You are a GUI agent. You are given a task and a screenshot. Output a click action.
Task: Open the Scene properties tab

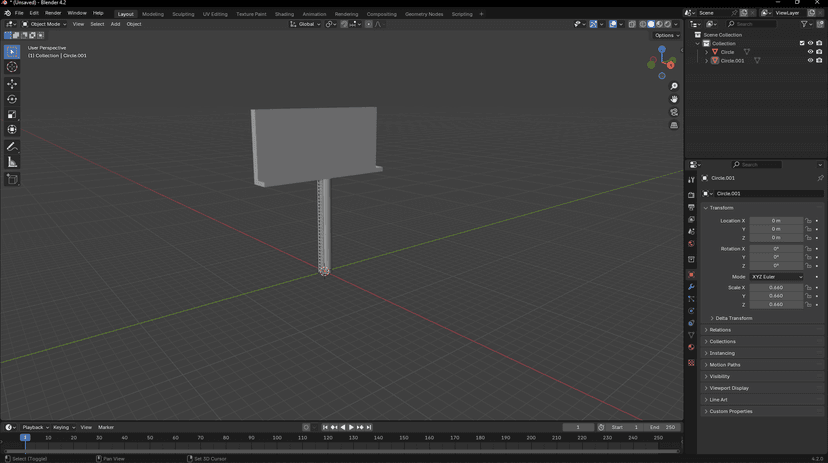click(x=691, y=231)
